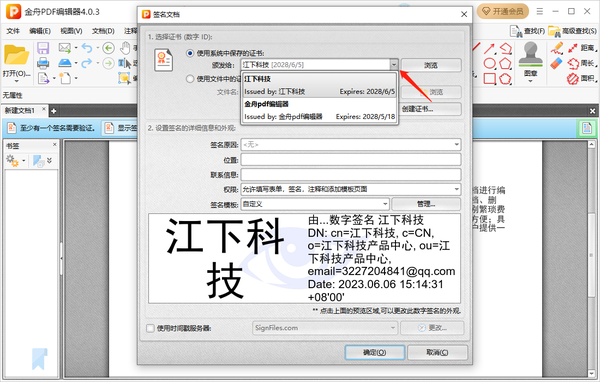This screenshot has width=600, height=382.
Task: Open the 视图(V) menu
Action: pyautogui.click(x=71, y=31)
